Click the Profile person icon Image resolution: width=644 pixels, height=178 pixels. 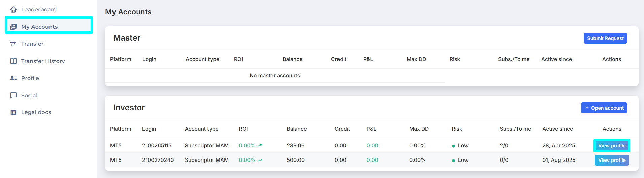coord(13,78)
